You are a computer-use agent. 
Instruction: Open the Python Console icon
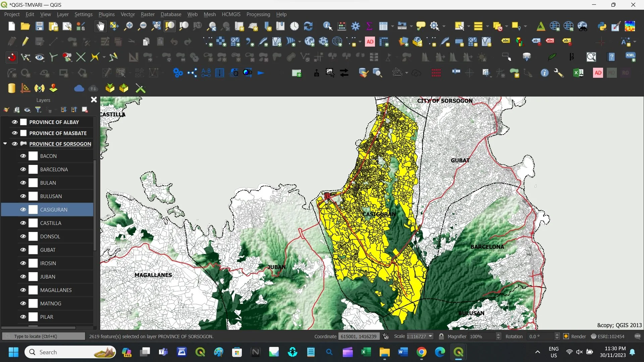coord(602,26)
